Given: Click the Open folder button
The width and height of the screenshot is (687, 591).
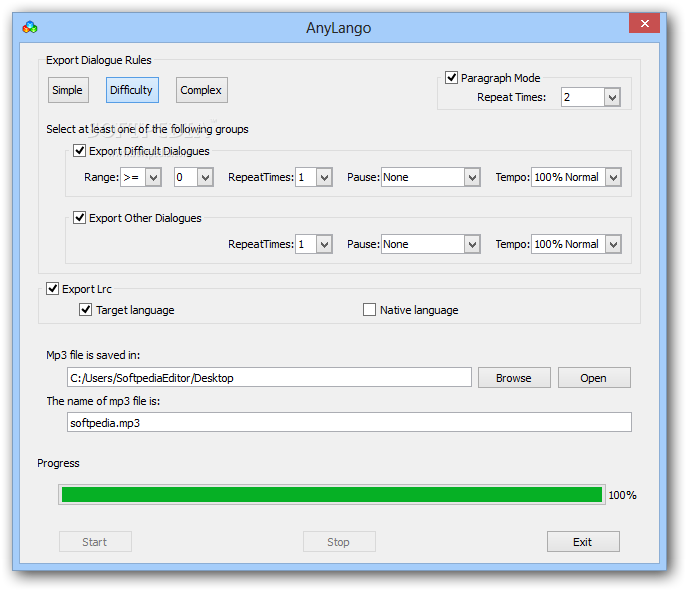Looking at the screenshot, I should (x=594, y=378).
